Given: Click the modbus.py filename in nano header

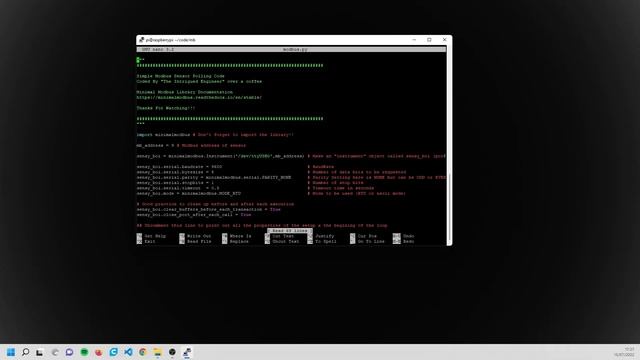Looking at the screenshot, I should pos(295,49).
